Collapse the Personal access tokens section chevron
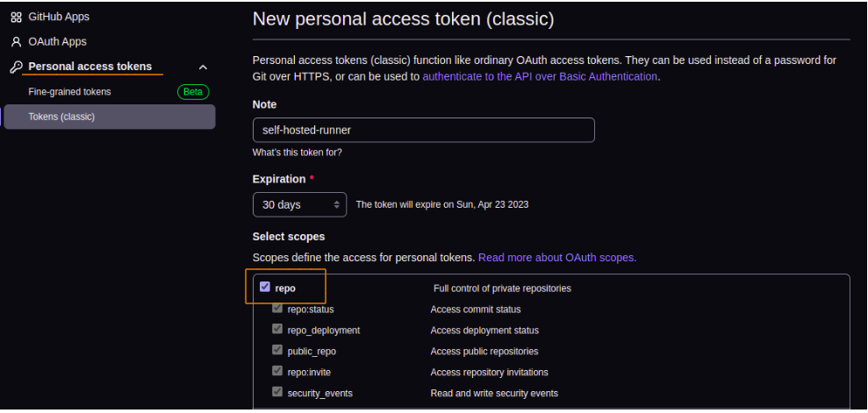This screenshot has height=413, width=868. (203, 68)
